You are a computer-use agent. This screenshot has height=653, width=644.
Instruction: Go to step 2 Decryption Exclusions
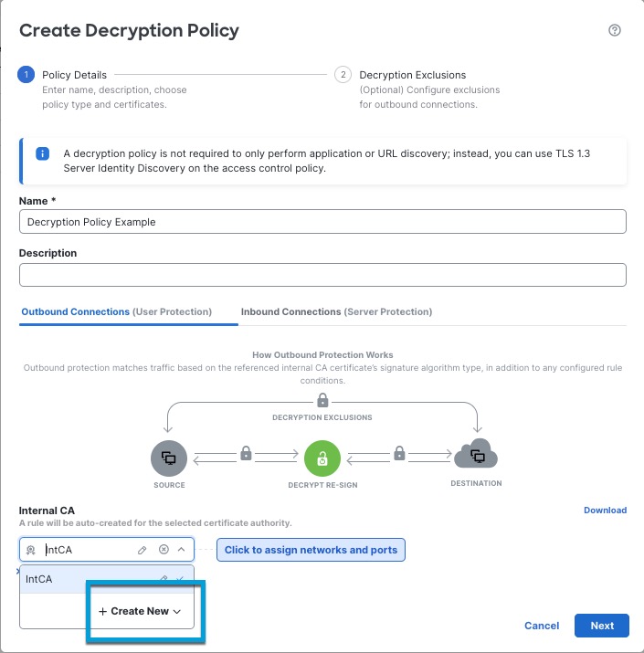412,75
